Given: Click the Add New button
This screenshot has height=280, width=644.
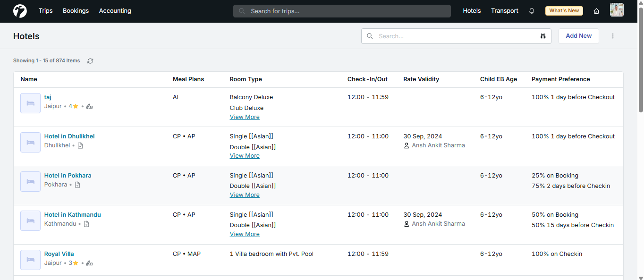Looking at the screenshot, I should pos(578,36).
